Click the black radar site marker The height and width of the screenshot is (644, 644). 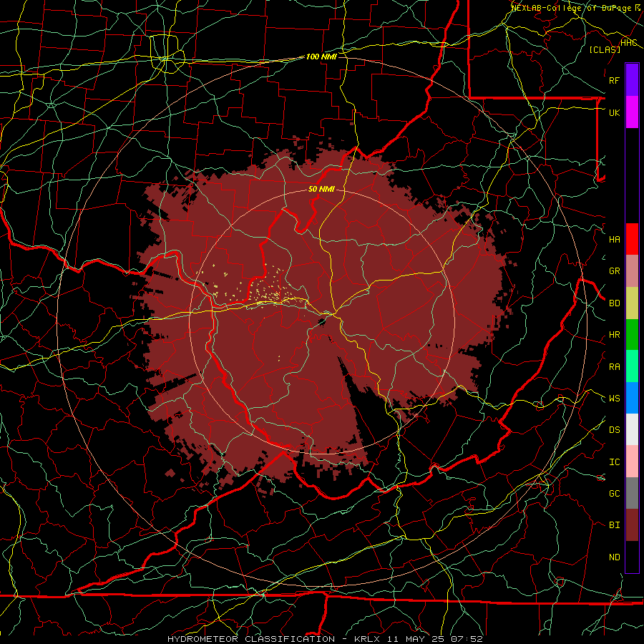322,321
